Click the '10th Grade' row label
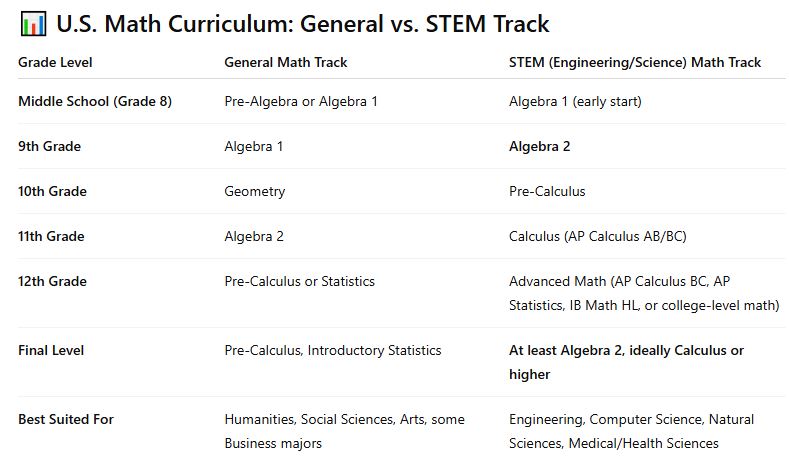This screenshot has width=789, height=465. pyautogui.click(x=53, y=191)
